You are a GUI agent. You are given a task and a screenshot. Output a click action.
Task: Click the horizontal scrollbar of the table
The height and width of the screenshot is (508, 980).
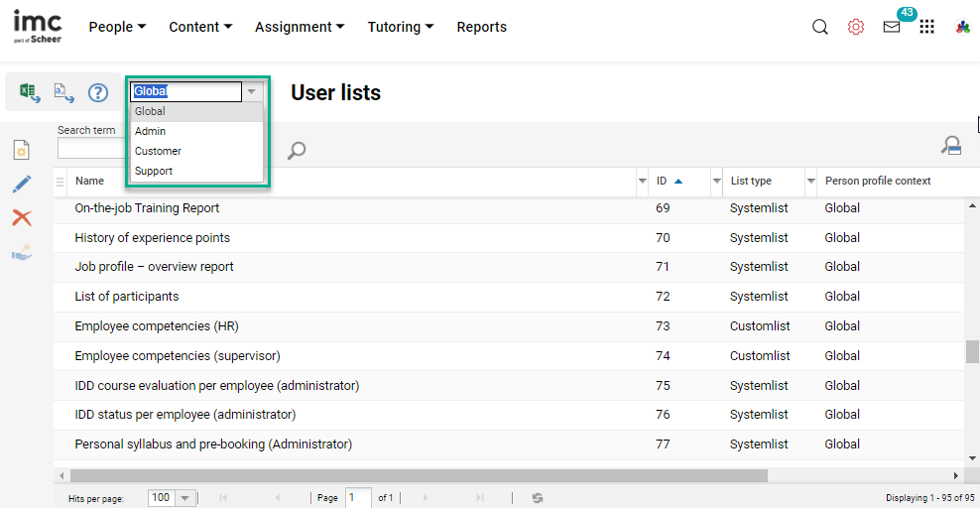[x=419, y=476]
